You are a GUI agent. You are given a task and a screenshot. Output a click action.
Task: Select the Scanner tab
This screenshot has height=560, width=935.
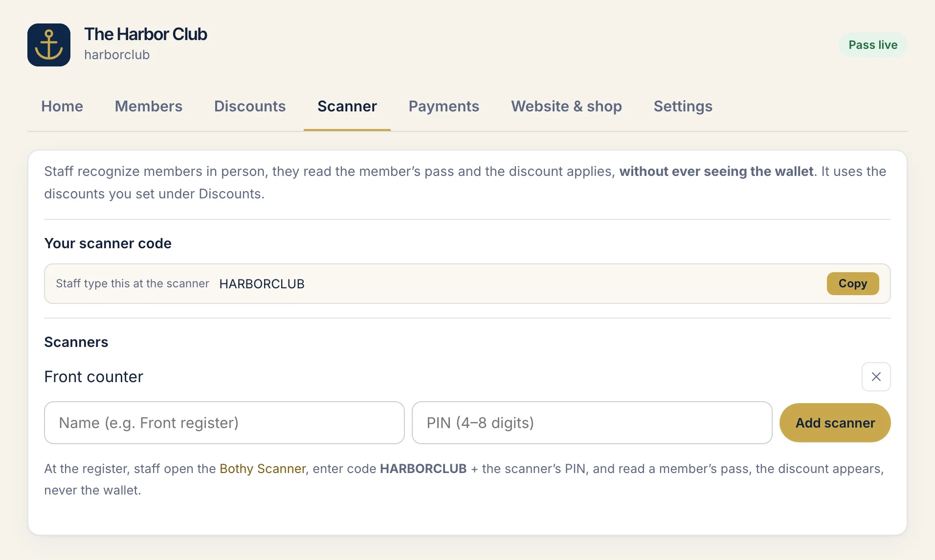(x=347, y=106)
